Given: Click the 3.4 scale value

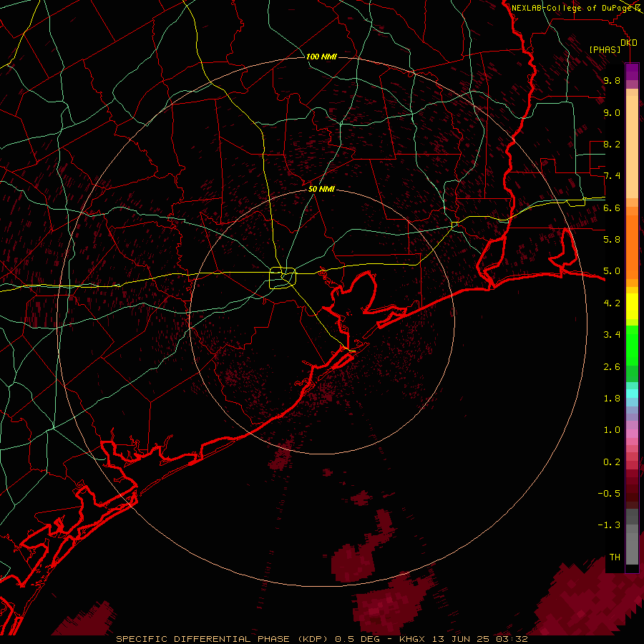Looking at the screenshot, I should (x=612, y=335).
